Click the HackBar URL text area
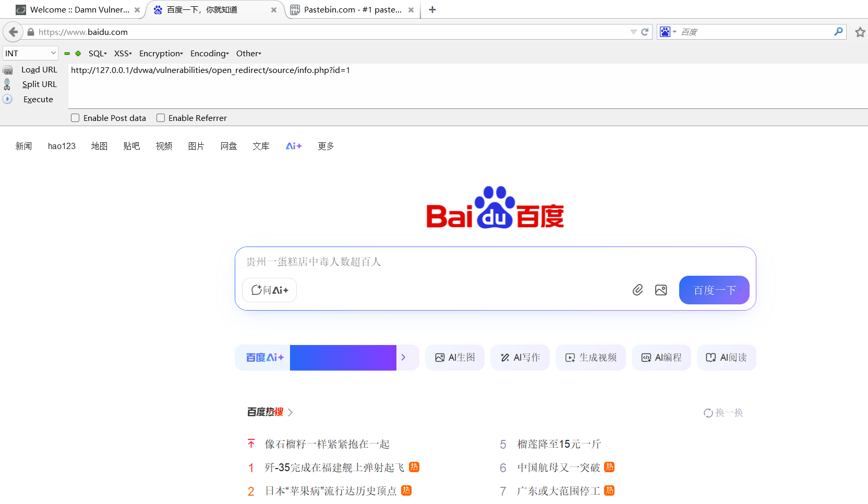868x504 pixels. coord(467,86)
